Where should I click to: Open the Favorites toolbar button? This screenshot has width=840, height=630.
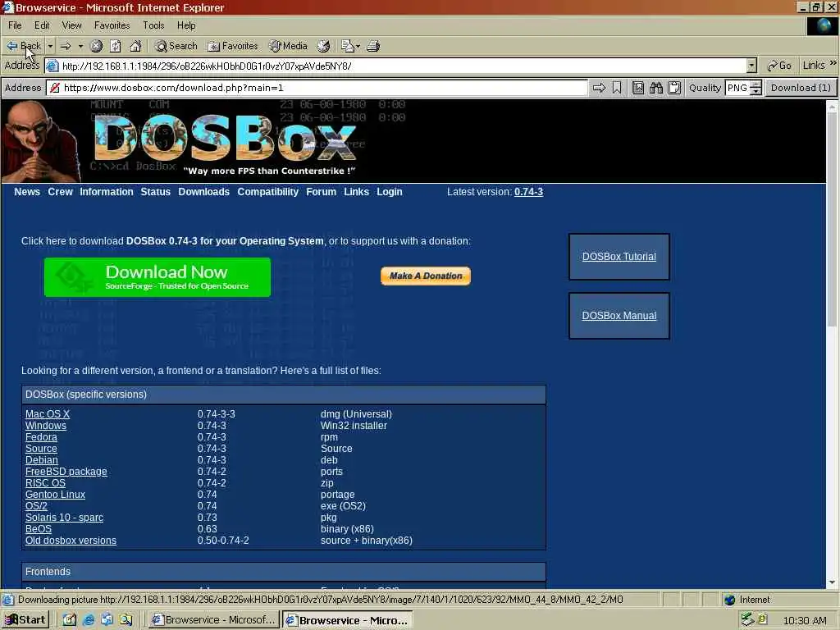tap(232, 46)
